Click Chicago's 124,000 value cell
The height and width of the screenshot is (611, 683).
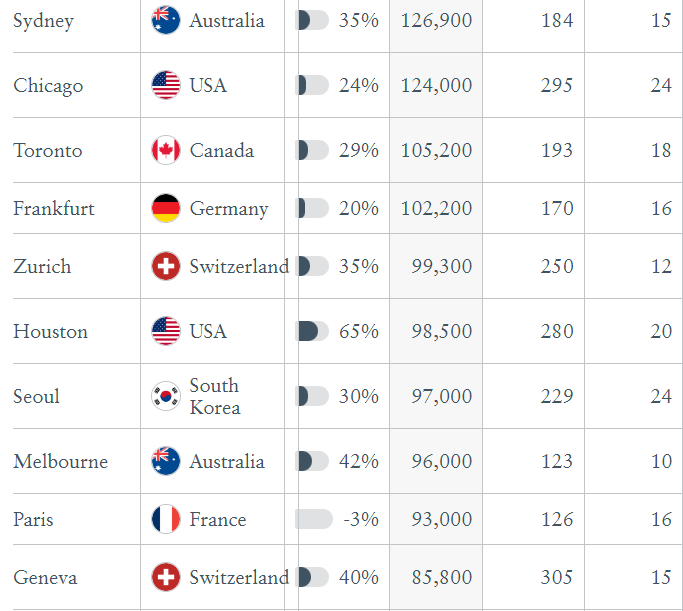[436, 85]
